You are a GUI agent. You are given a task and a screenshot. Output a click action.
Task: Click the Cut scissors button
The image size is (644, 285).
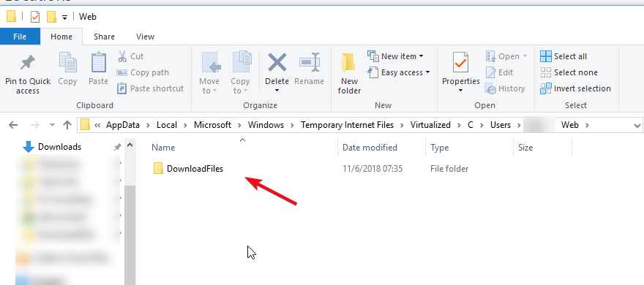(x=130, y=56)
